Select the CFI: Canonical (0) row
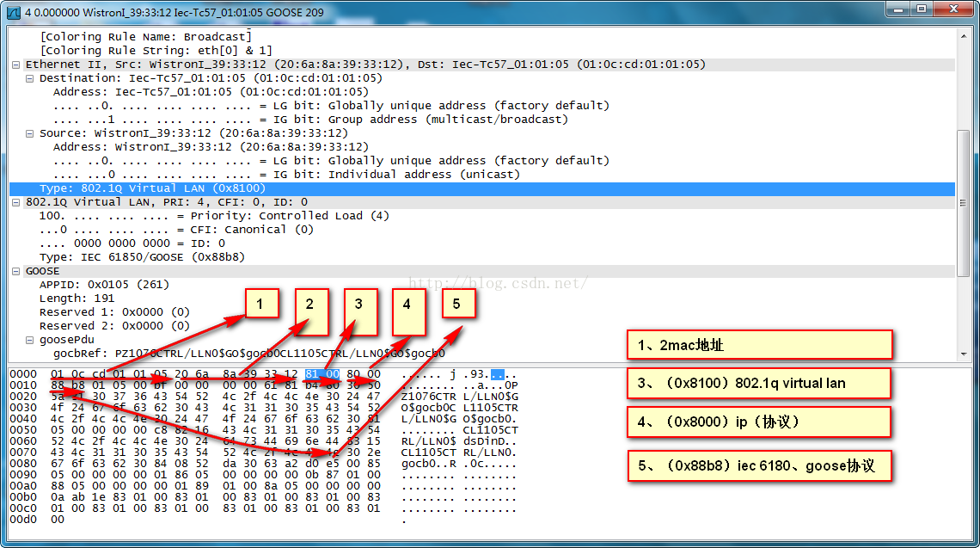This screenshot has height=548, width=980. 176,230
